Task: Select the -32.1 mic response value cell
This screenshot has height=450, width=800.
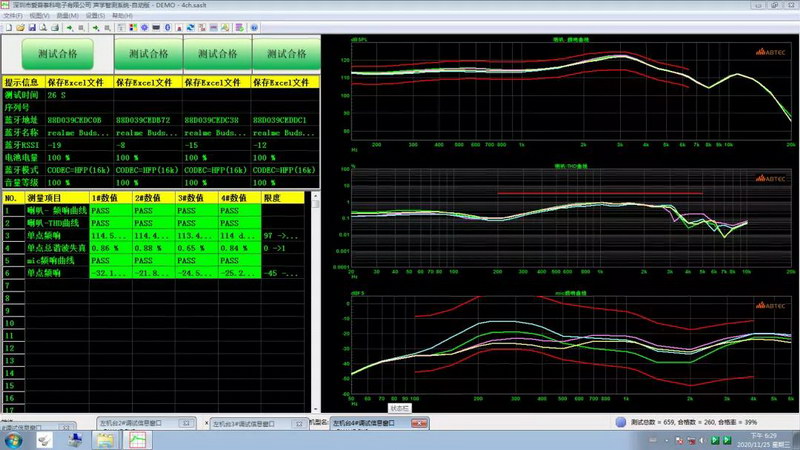Action: 111,273
